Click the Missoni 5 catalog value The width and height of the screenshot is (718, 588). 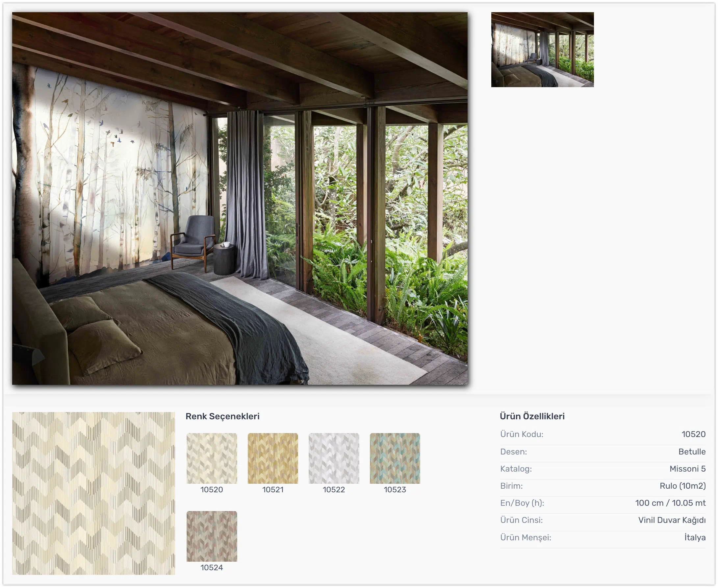pyautogui.click(x=687, y=468)
